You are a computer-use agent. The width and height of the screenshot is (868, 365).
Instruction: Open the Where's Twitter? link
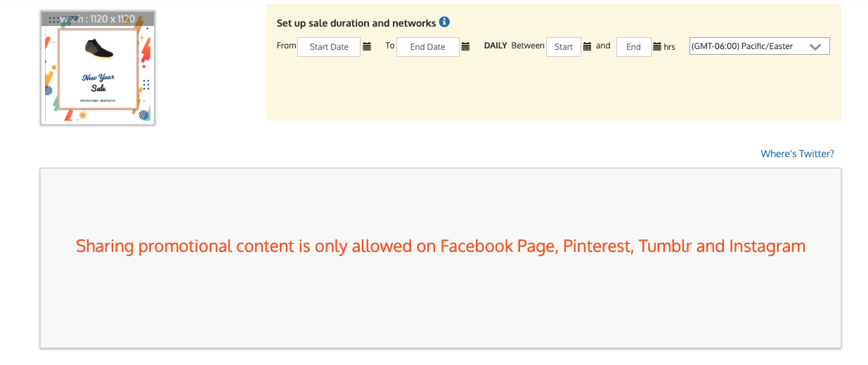pos(797,154)
